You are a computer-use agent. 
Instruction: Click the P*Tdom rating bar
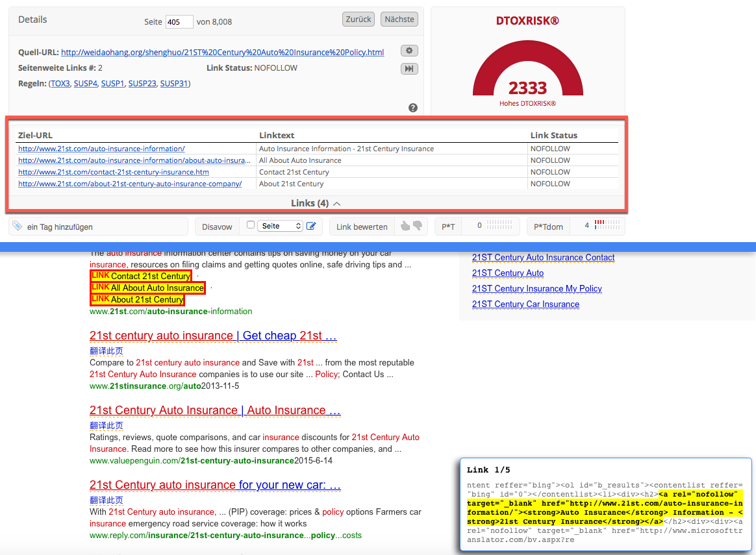(x=607, y=225)
